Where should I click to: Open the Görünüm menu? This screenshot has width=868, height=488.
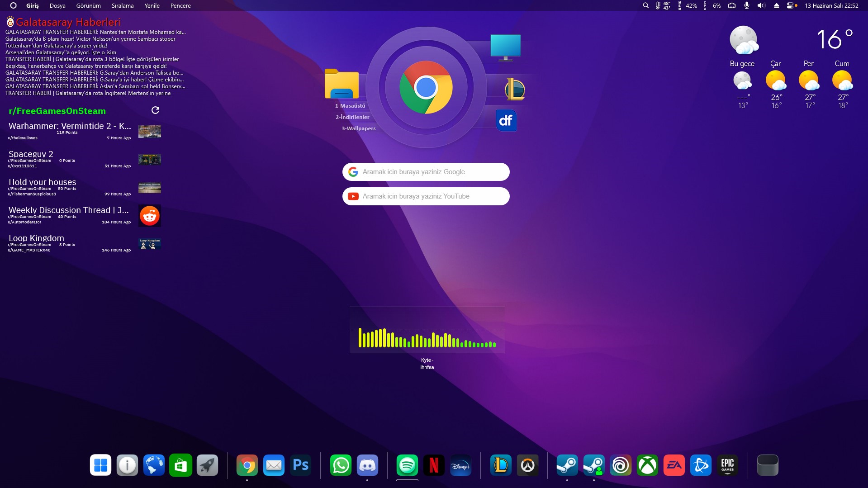click(88, 6)
